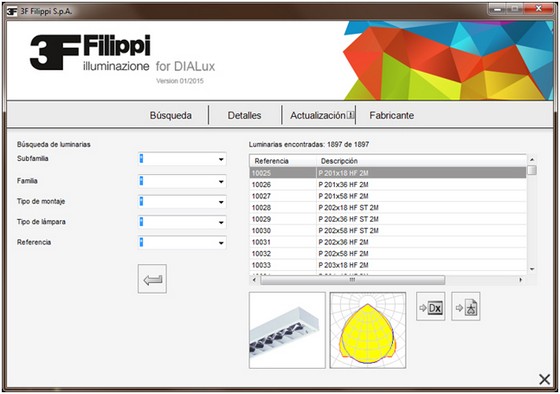Click the return arrow search button
Viewport: 560px width, 394px height.
[x=152, y=279]
